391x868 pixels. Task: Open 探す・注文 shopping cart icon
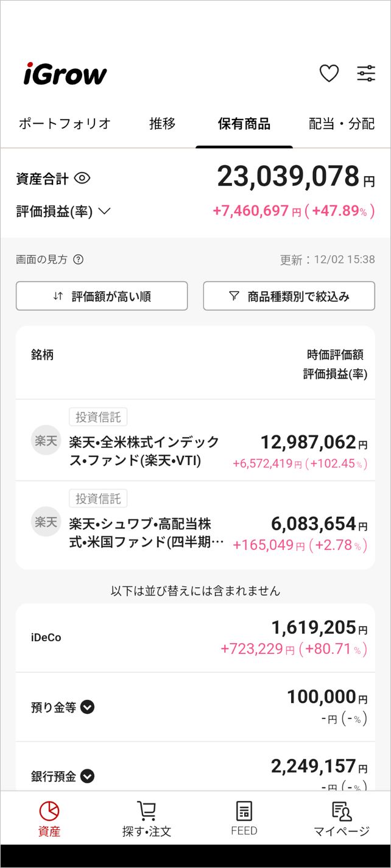point(147,811)
